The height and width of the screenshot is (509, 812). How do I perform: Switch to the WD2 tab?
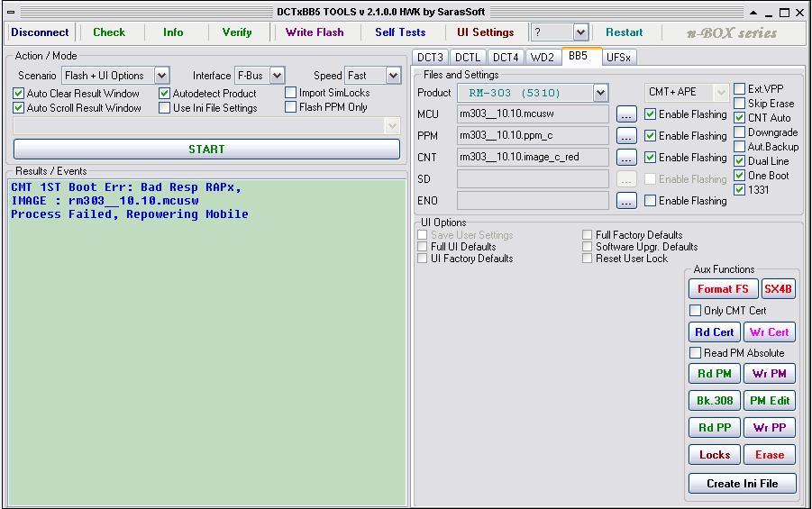543,57
